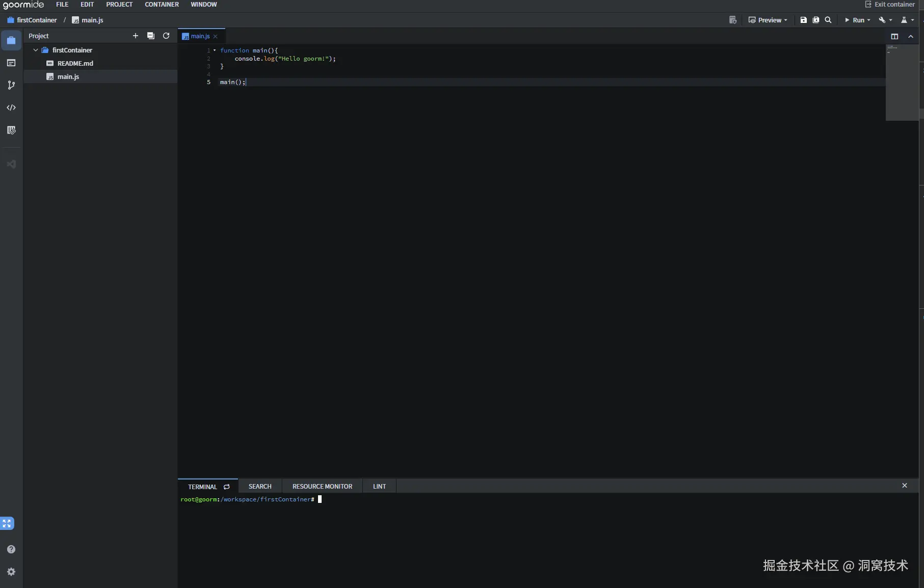Open the settings gear icon
The height and width of the screenshot is (588, 924).
11,572
